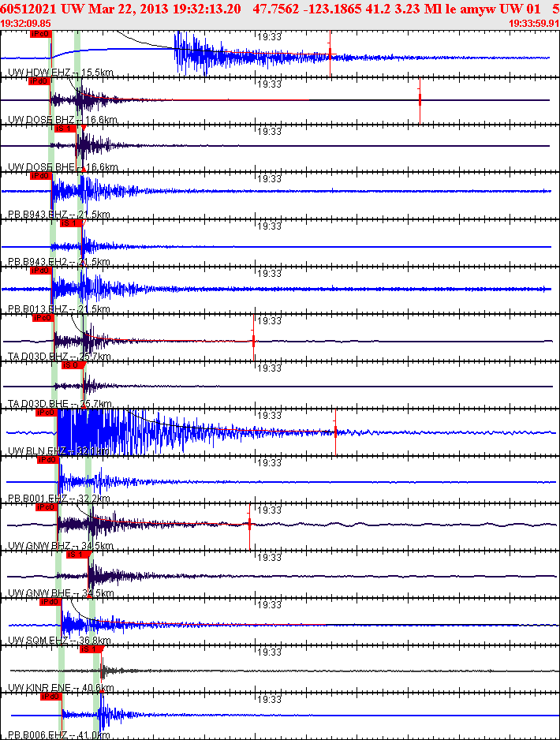Select the 'UW BLN EHZ -- 32.1km' label

tap(58, 451)
